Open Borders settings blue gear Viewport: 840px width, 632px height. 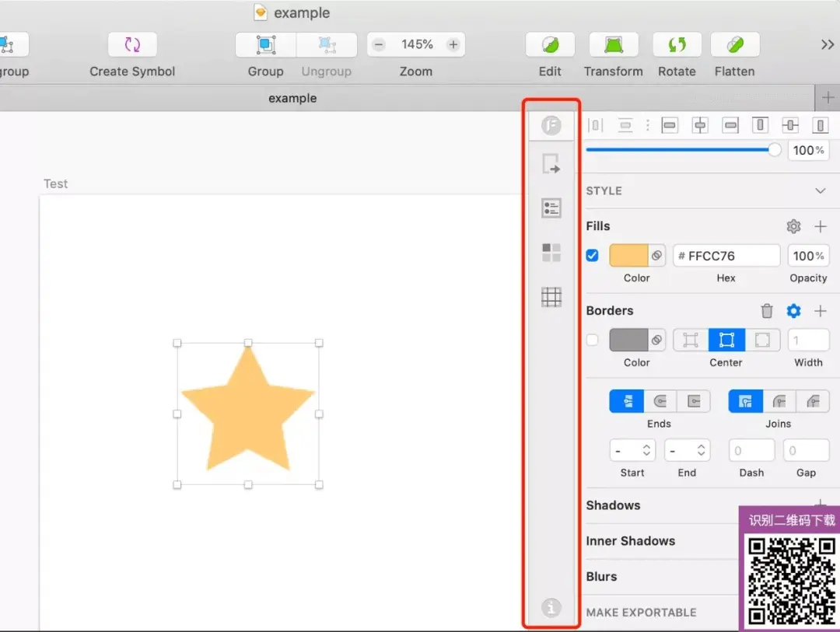click(793, 311)
